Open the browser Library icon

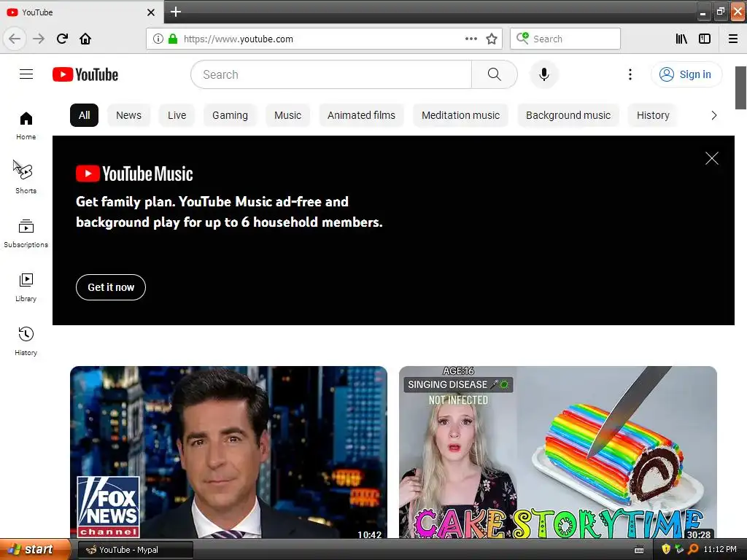[x=681, y=39]
